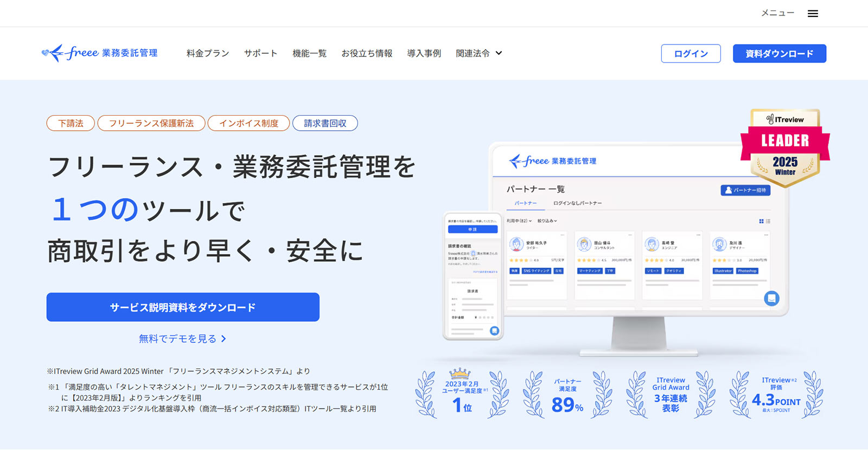Viewport: 868px width, 450px height.
Task: Click the phone mockup screenshot
Action: (473, 276)
